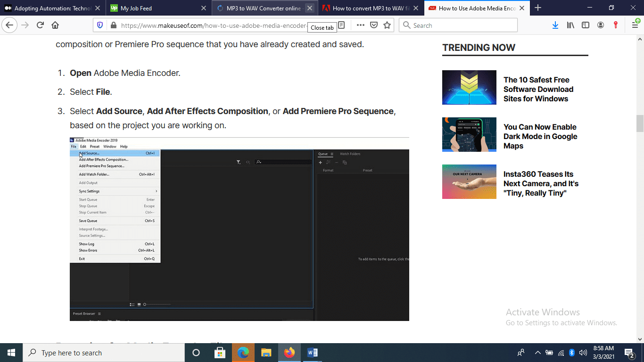Open the Firefox home page
This screenshot has width=644, height=362.
[x=55, y=25]
